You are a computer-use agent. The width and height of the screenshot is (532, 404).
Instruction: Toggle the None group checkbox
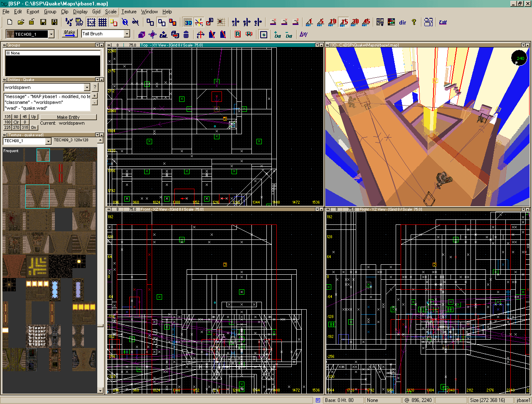pos(8,53)
